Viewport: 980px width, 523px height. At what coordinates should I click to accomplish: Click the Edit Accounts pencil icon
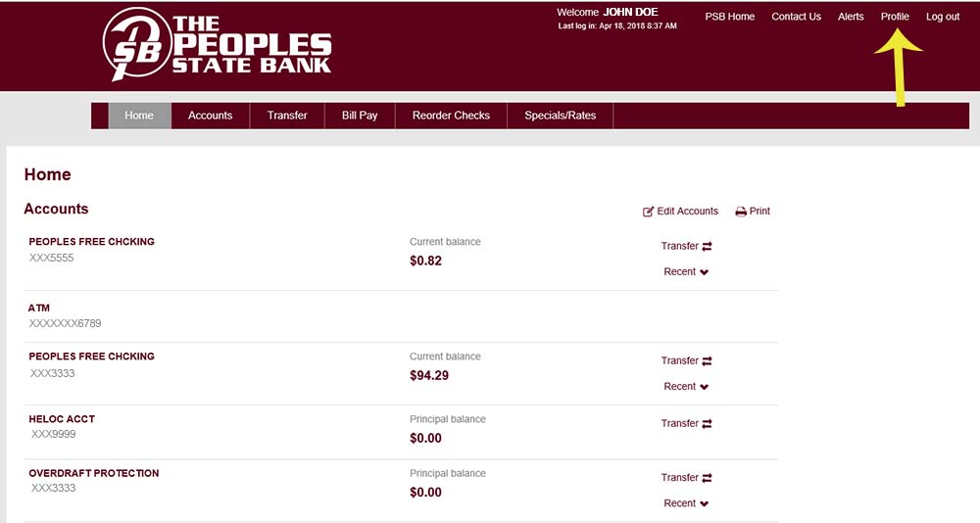(x=648, y=212)
